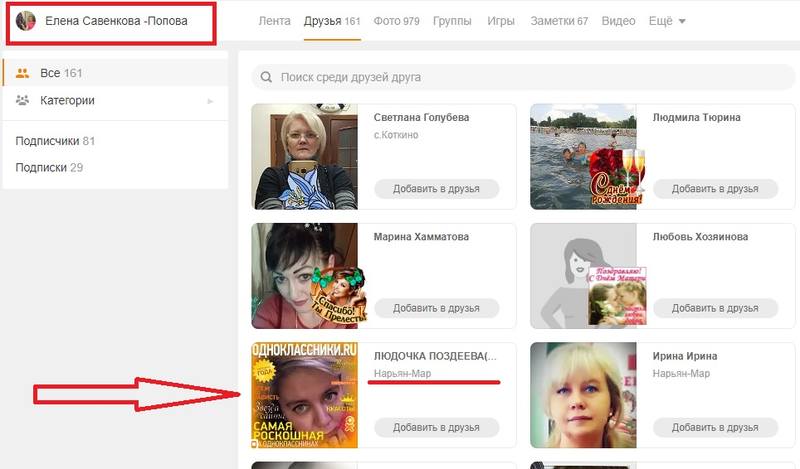Open Марина Хамматова's photo
800x469 pixels.
coord(305,276)
